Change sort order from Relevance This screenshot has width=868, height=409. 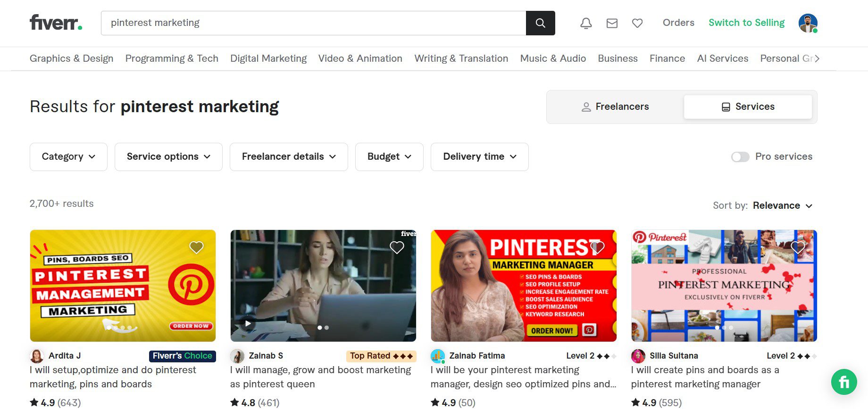(x=783, y=206)
